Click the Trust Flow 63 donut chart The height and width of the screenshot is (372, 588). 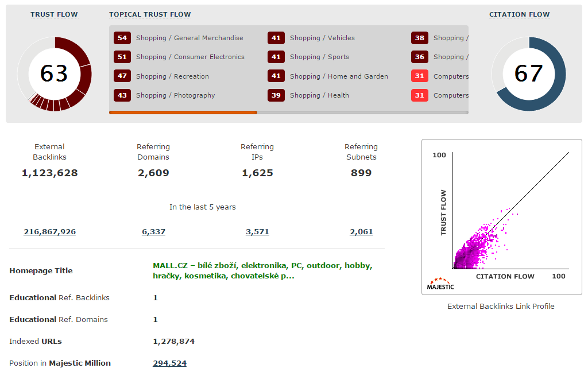point(55,74)
